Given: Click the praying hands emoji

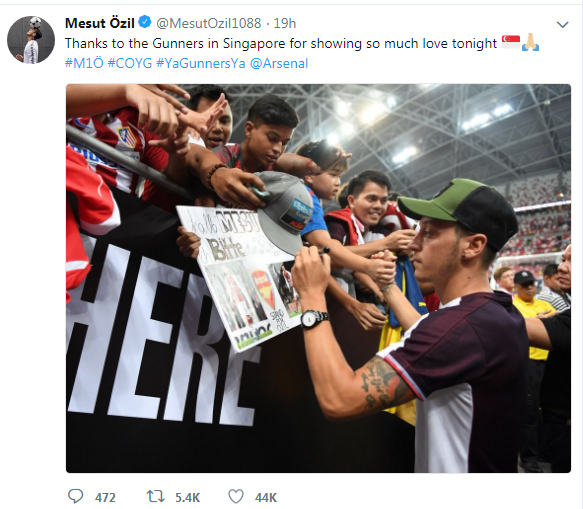Looking at the screenshot, I should [530, 42].
